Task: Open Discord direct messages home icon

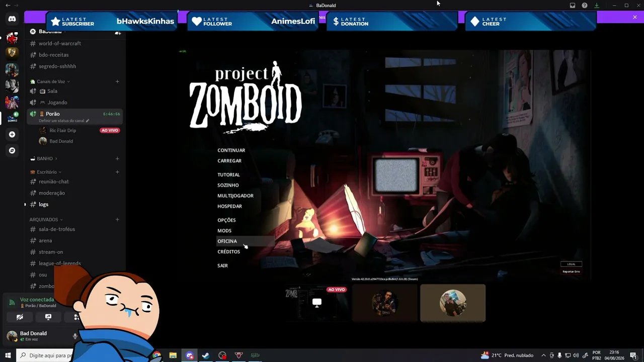Action: click(12, 19)
